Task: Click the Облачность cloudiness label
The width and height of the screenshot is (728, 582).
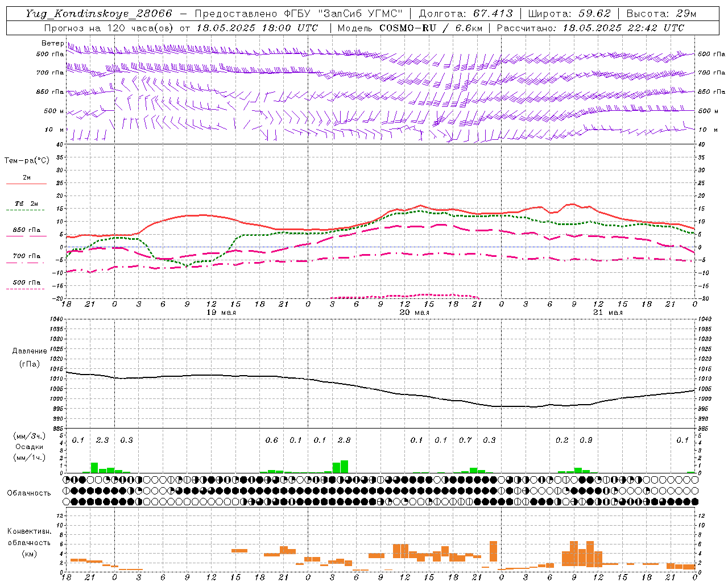Action: (x=29, y=493)
